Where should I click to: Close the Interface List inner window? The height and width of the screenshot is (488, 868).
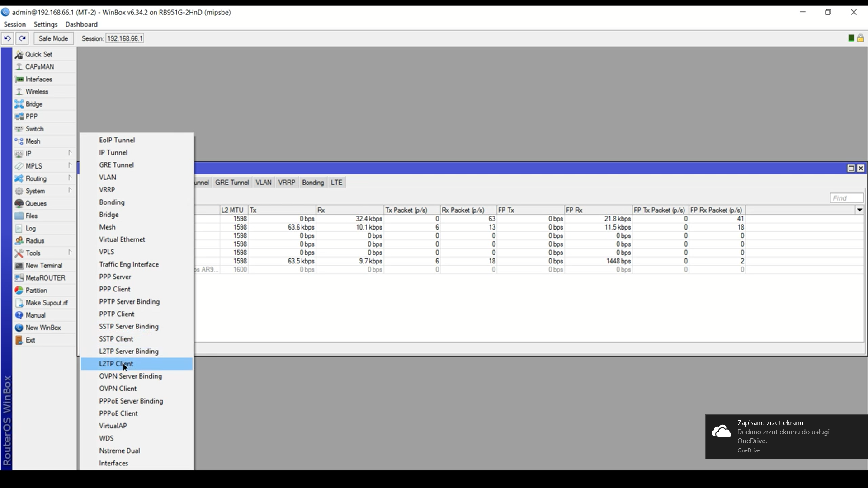click(861, 169)
